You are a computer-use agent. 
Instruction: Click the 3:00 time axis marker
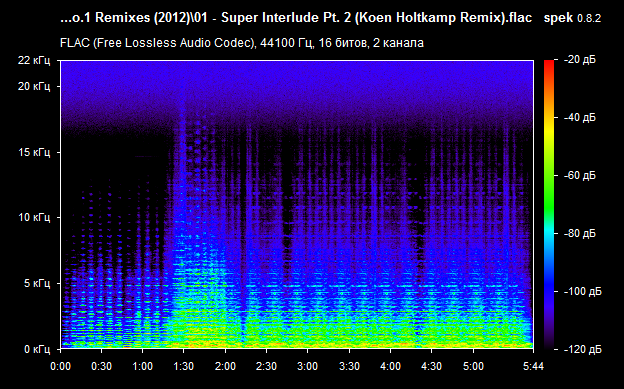(308, 366)
